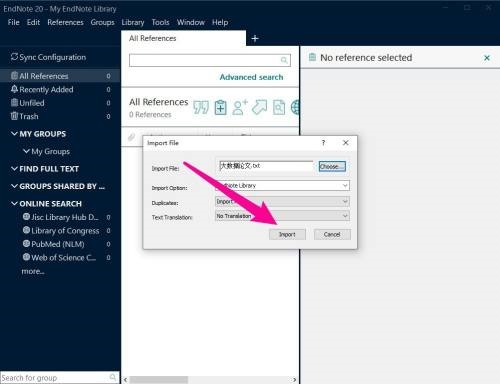
Task: Click the Import File path field
Action: pyautogui.click(x=266, y=166)
